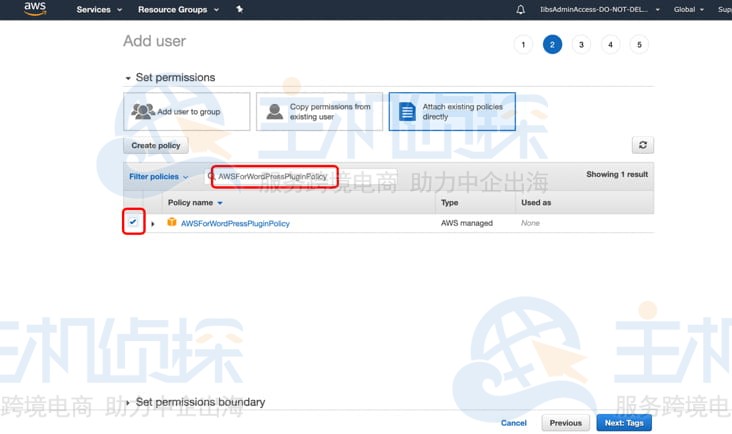The image size is (732, 434).
Task: Click the None used-as cell
Action: [x=530, y=223]
